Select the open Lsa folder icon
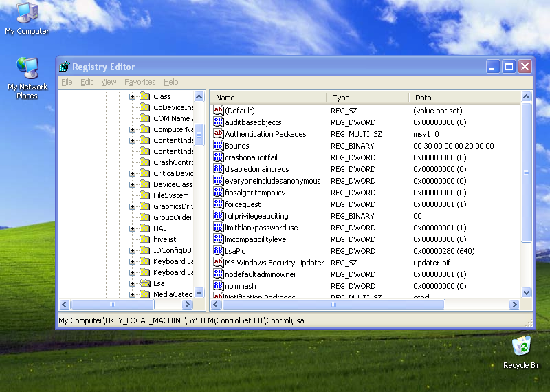 145,283
